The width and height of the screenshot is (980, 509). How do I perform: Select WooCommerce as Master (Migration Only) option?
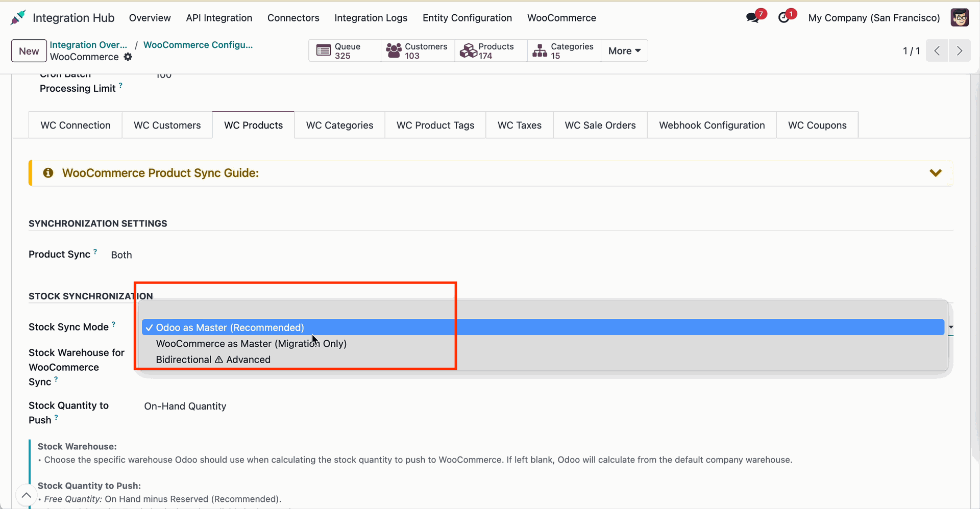[543, 344]
